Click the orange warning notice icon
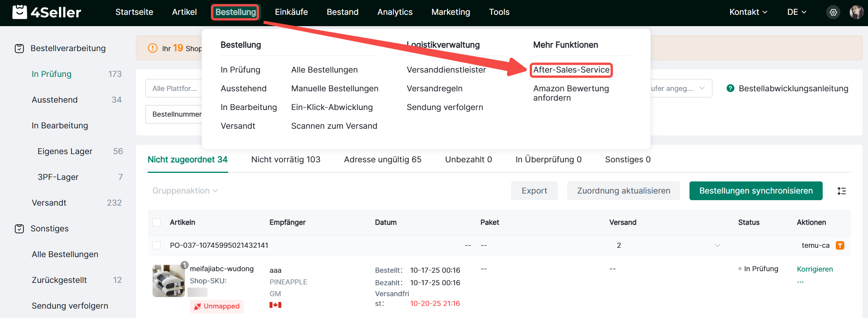The width and height of the screenshot is (868, 318). (152, 48)
